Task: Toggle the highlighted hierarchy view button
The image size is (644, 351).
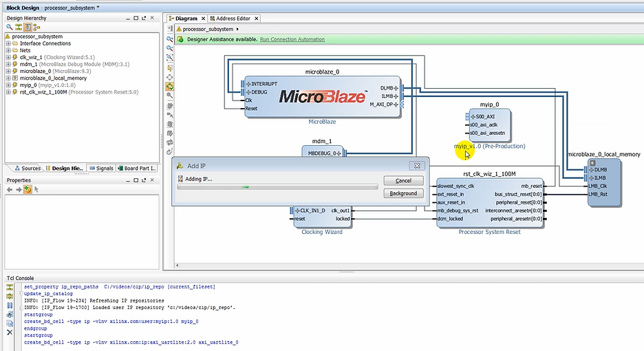Action: (x=28, y=27)
